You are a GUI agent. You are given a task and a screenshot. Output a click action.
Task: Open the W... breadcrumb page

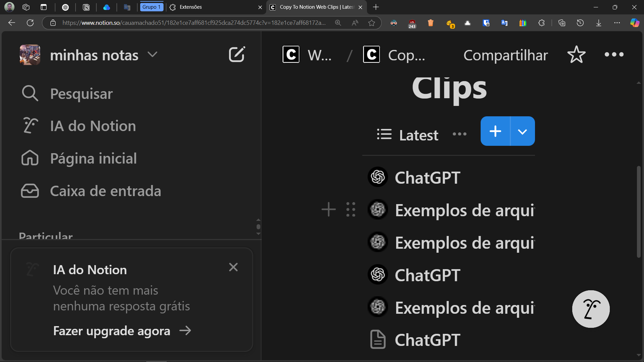click(x=307, y=55)
